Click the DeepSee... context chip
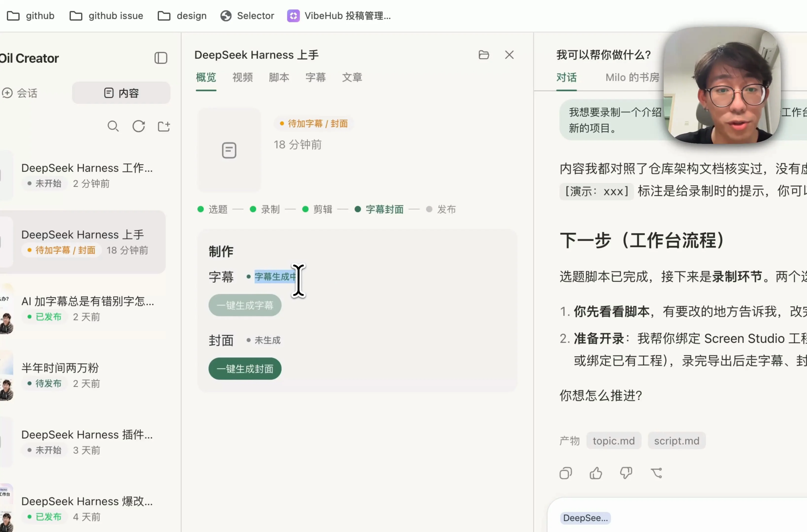Screen dimensions: 807x532 pyautogui.click(x=585, y=518)
